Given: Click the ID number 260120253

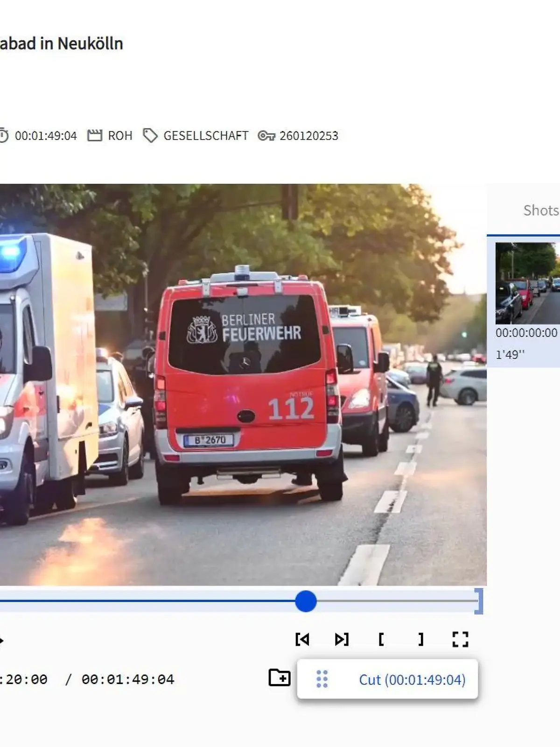Looking at the screenshot, I should pos(309,136).
